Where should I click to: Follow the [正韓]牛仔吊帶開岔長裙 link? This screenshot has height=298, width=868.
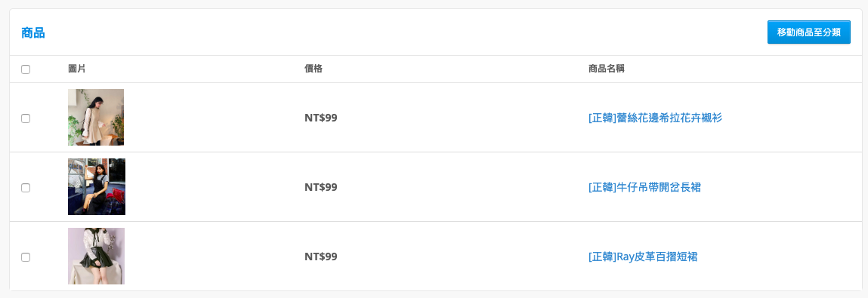click(645, 187)
